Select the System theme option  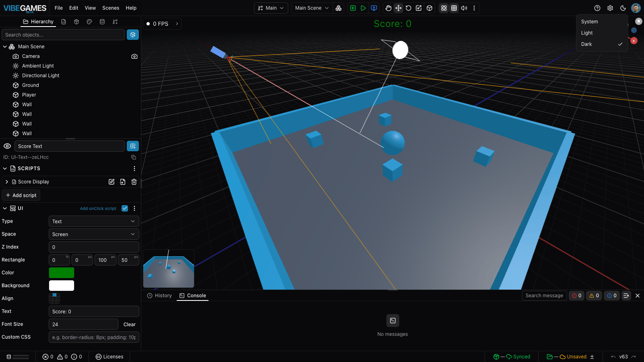pos(602,22)
